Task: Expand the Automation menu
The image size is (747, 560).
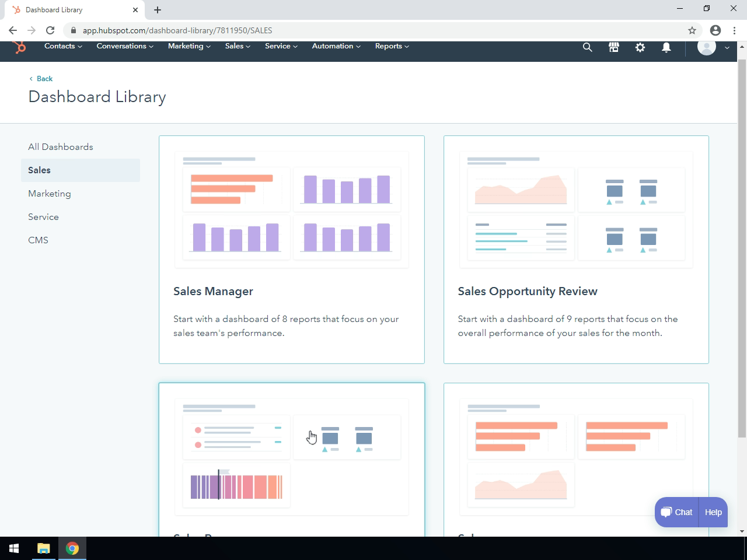Action: 336,46
